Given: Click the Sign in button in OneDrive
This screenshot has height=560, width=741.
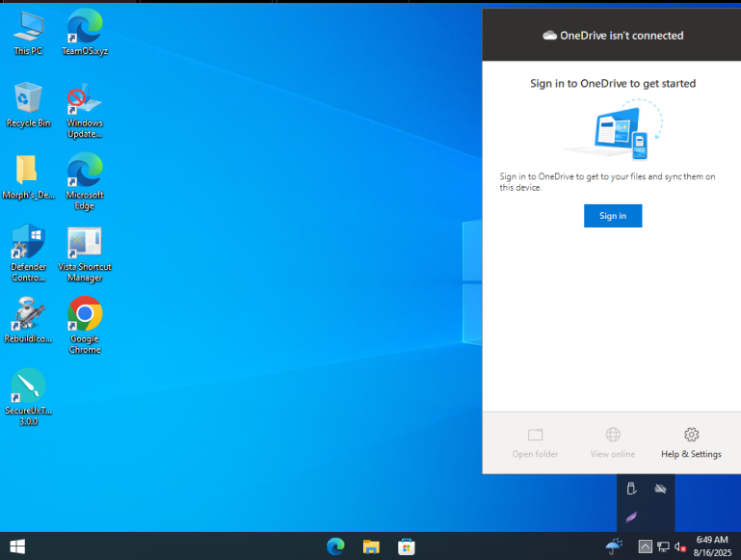Looking at the screenshot, I should (x=613, y=216).
